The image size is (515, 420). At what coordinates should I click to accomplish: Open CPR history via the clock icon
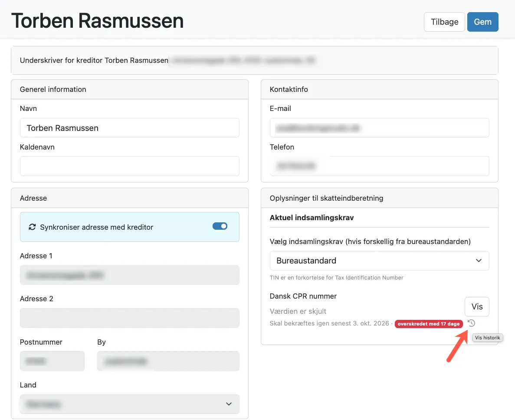[471, 323]
